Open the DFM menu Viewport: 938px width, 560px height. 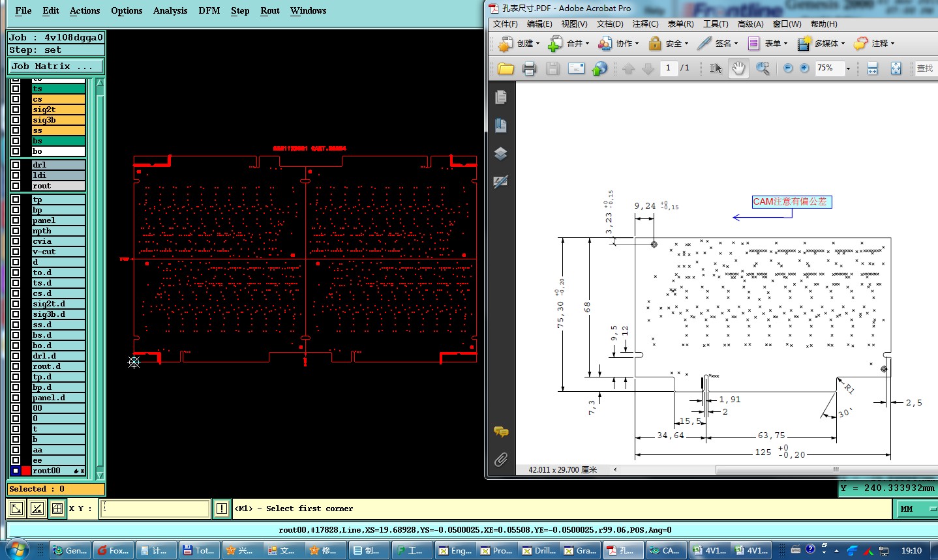click(209, 10)
